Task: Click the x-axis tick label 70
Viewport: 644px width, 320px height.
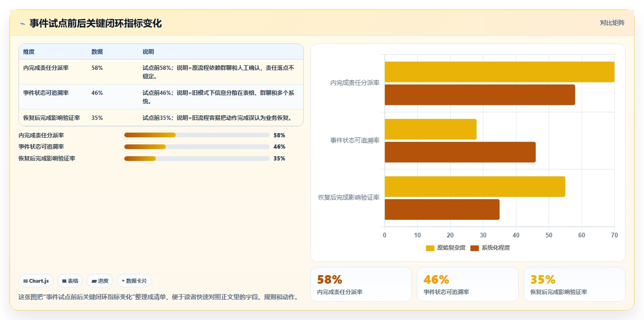Action: point(614,235)
